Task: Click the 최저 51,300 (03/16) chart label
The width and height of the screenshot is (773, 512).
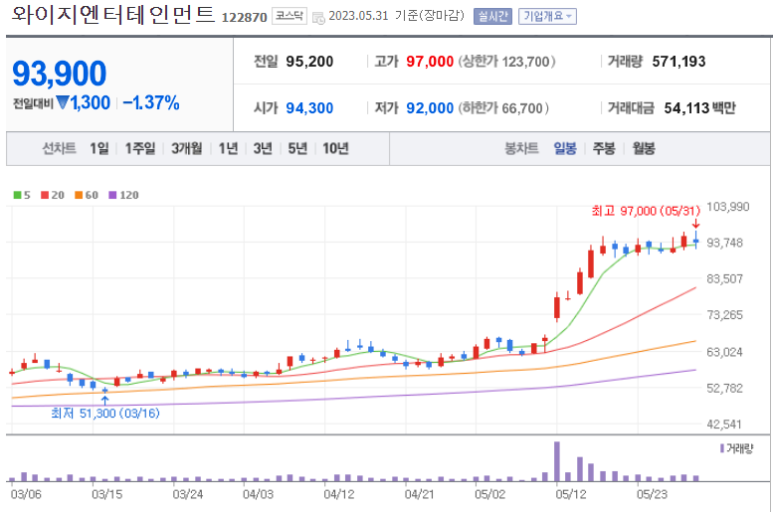Action: click(105, 413)
